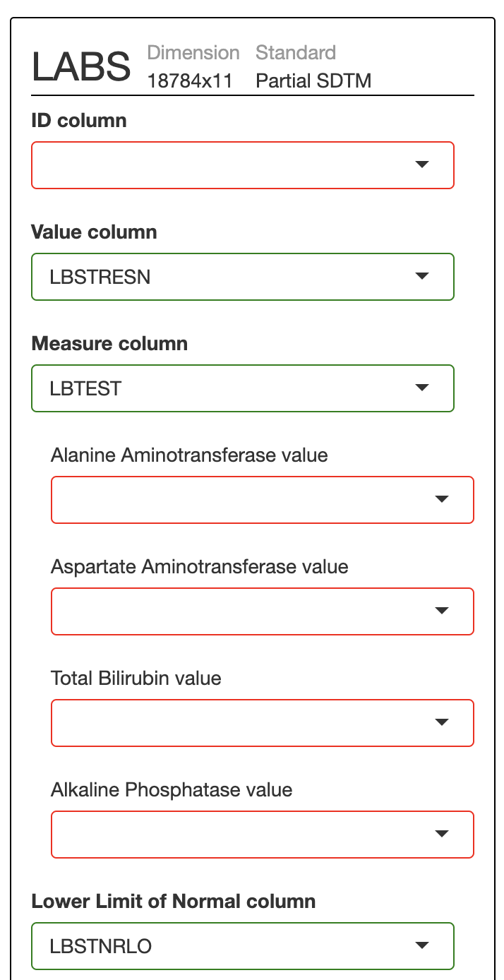Click the arrow on the LBSTNRLO selector
The width and height of the screenshot is (504, 980).
(422, 945)
